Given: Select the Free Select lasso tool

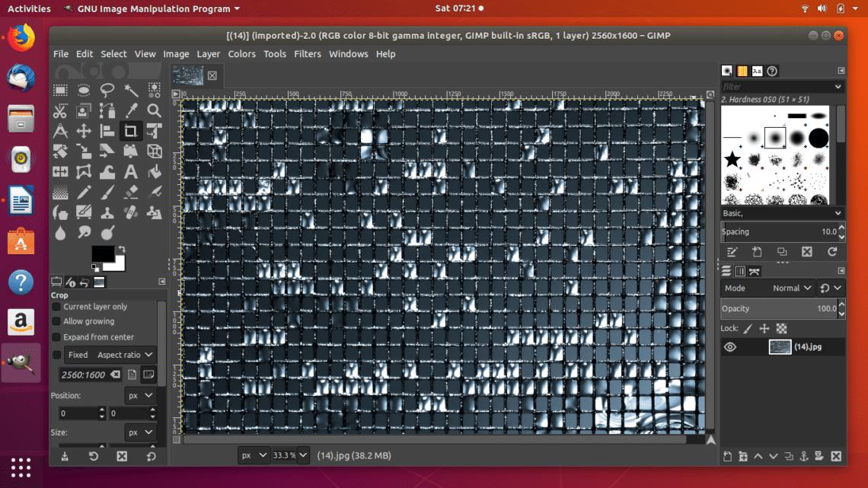Looking at the screenshot, I should [x=107, y=90].
